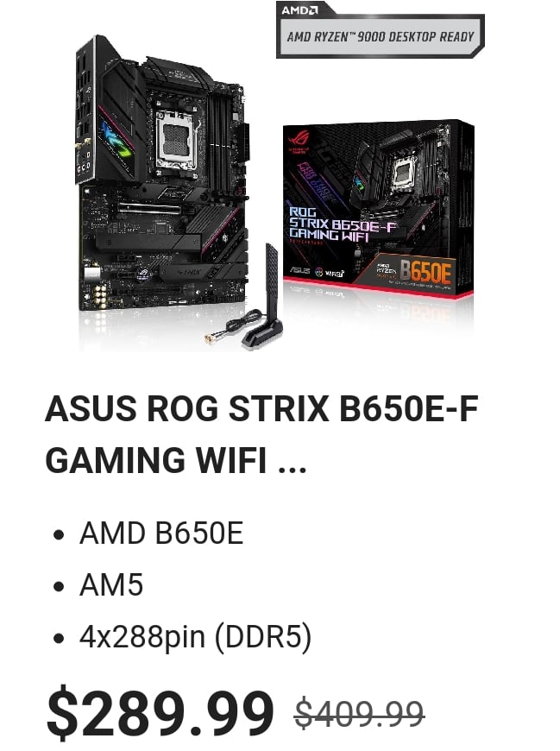The height and width of the screenshot is (751, 560).
Task: Select the AMD B650E chipset spec
Action: [x=161, y=533]
